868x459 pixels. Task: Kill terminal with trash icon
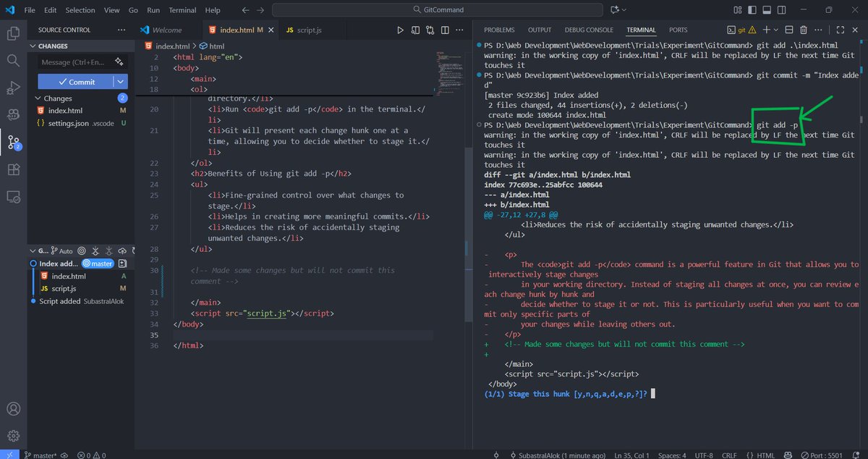coord(803,30)
